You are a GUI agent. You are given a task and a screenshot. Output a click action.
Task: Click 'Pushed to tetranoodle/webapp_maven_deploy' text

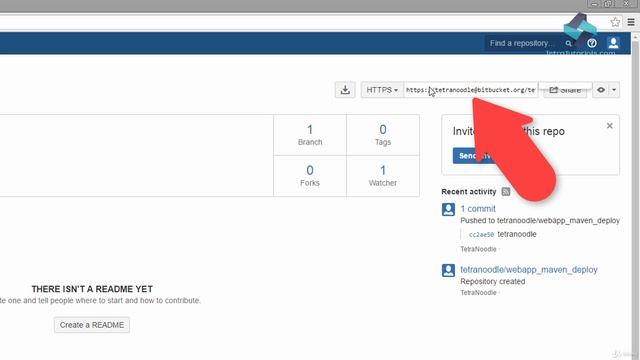tap(540, 220)
